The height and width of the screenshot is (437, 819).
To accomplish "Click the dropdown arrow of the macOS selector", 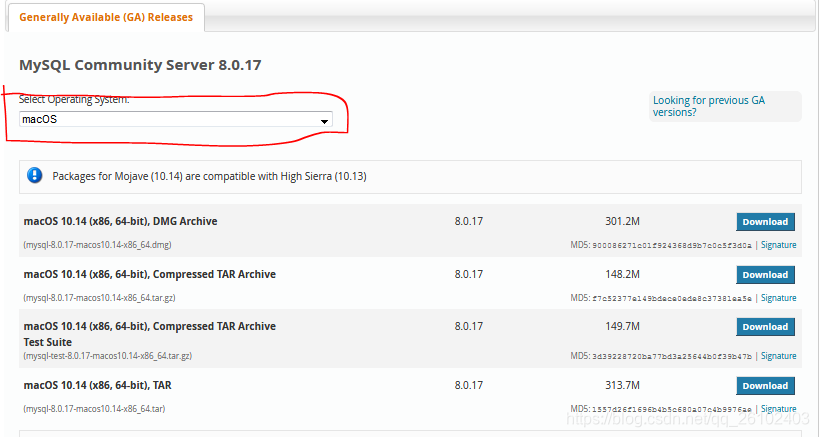I will [x=324, y=121].
